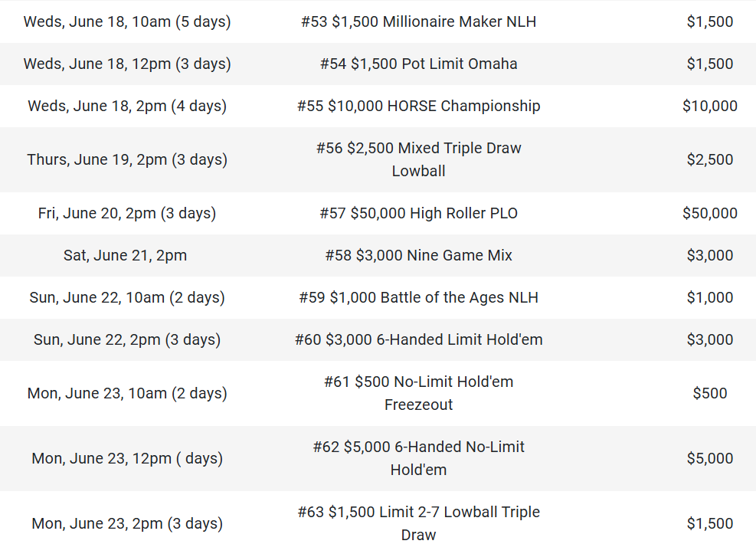756x544 pixels.
Task: Click the #53 Millionaire Maker NLH event
Action: (418, 21)
